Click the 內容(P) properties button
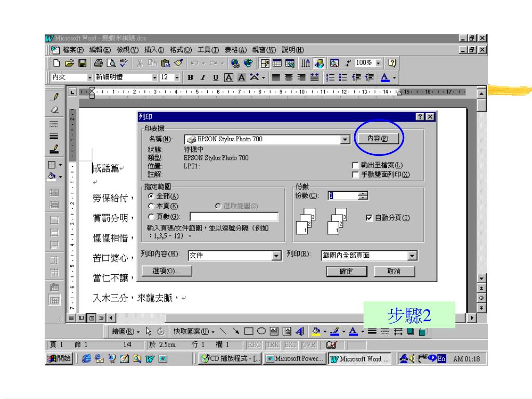 point(377,138)
